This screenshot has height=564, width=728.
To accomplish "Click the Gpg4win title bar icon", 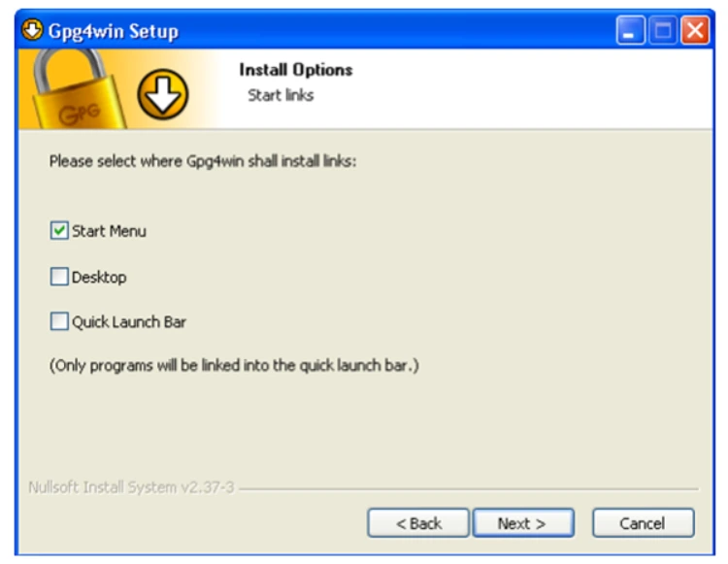I will coord(32,30).
